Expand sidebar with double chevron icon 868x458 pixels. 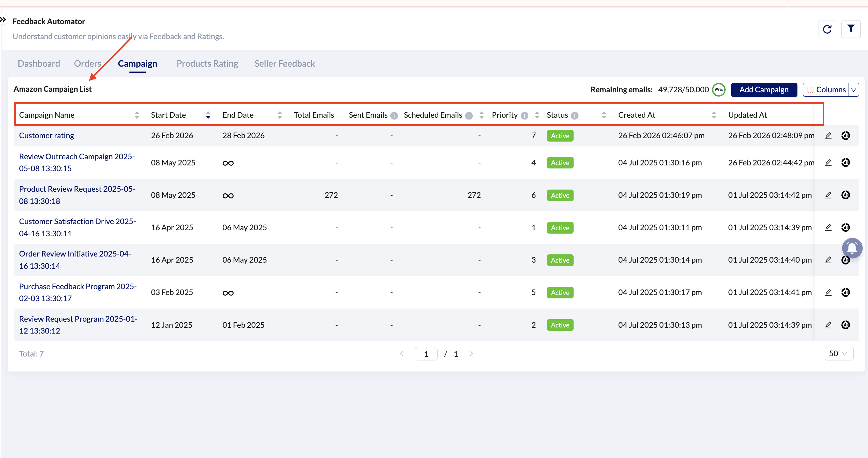pos(3,20)
